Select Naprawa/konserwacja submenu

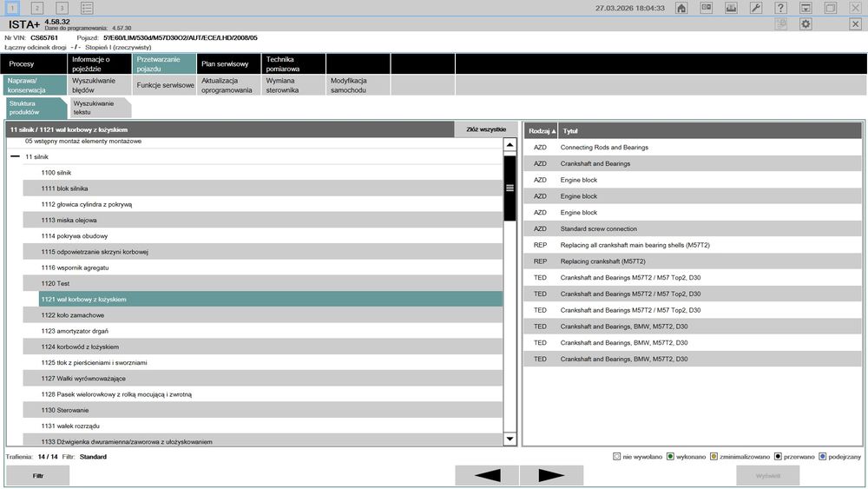pos(34,85)
